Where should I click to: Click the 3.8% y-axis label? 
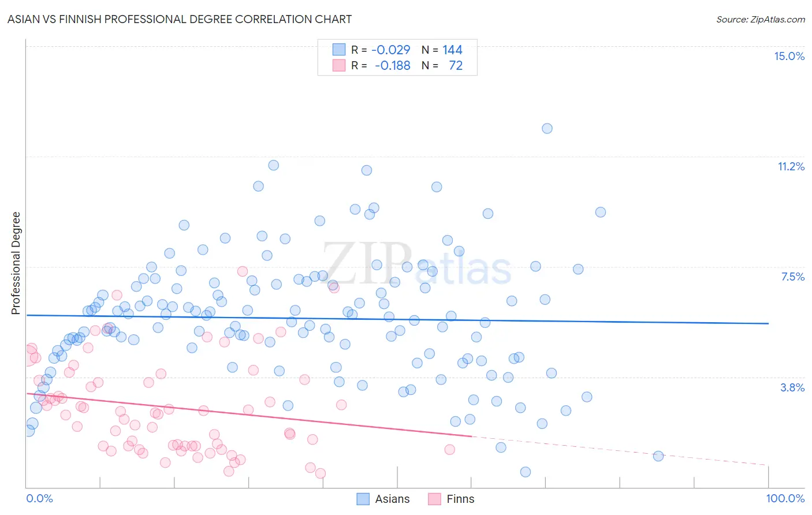pyautogui.click(x=792, y=387)
